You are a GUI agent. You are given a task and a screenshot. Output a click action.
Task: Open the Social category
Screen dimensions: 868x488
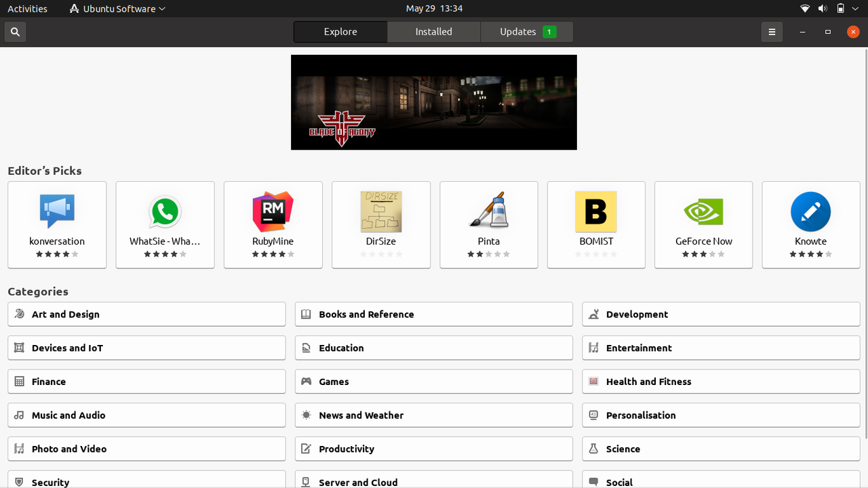pos(721,479)
